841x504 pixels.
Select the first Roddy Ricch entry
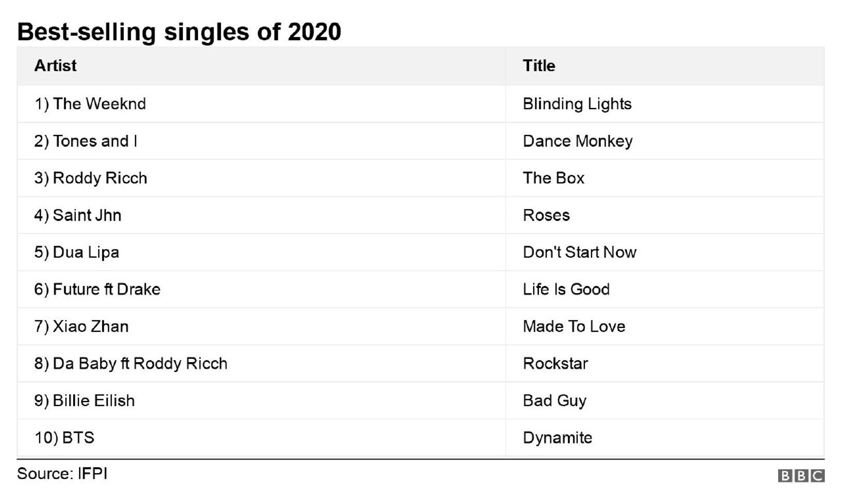coord(91,178)
